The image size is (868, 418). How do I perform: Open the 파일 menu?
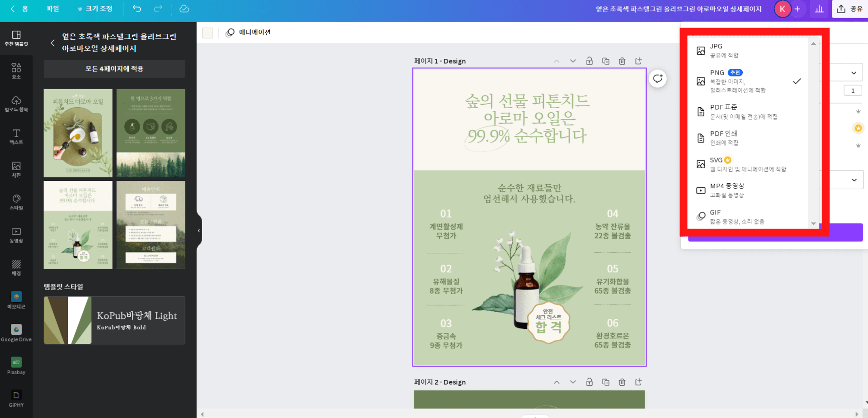(53, 9)
